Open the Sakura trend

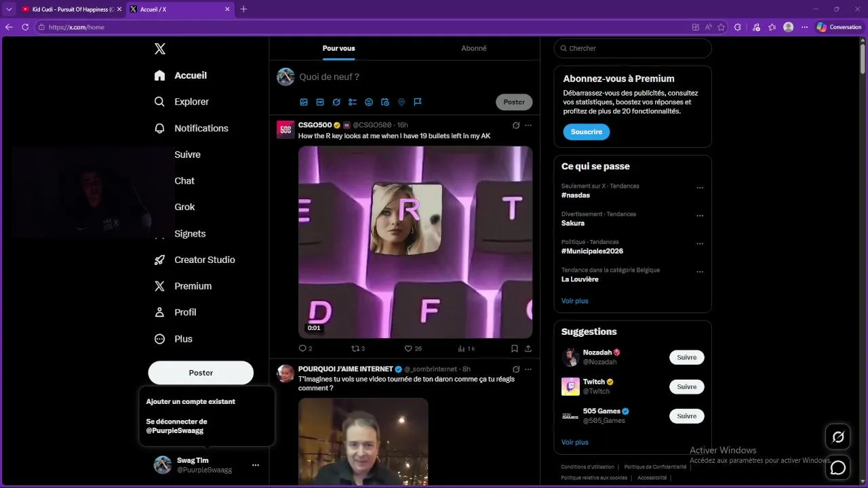click(573, 223)
